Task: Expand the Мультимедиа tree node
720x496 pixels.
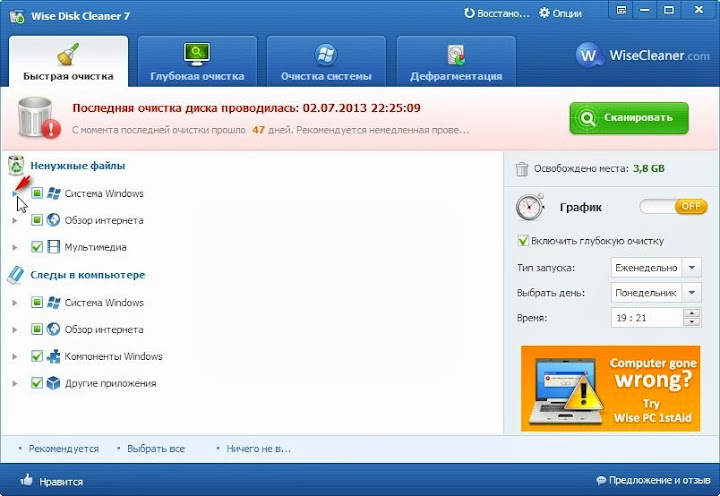Action: pyautogui.click(x=15, y=248)
